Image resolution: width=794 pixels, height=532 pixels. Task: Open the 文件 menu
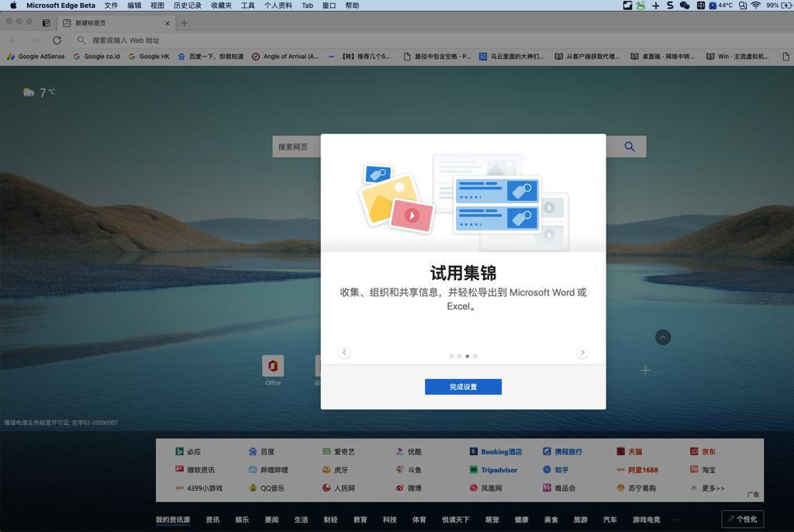tap(111, 5)
